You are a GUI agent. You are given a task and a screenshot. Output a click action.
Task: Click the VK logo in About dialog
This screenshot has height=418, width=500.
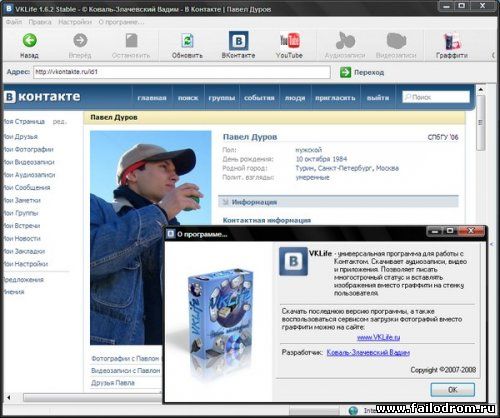pos(293,261)
